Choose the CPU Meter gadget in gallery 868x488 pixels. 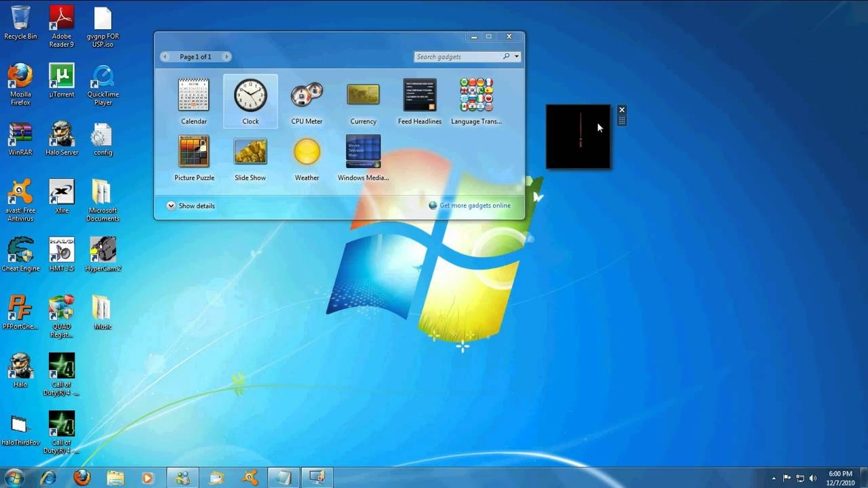(307, 102)
